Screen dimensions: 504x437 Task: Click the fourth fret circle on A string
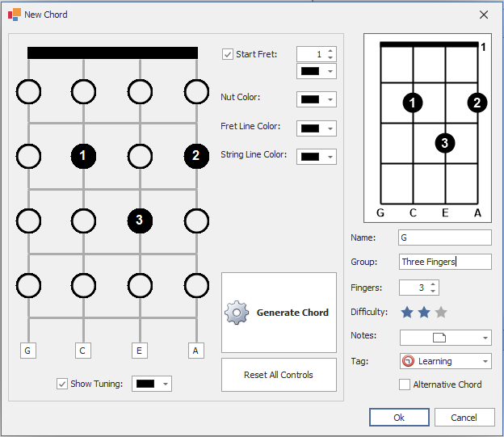[196, 284]
